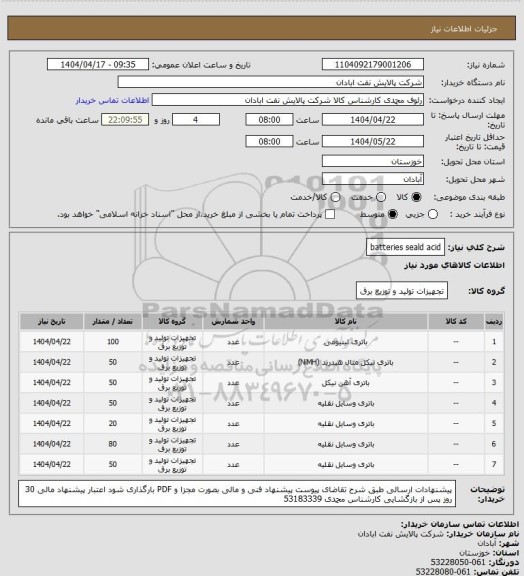Select row 1 item باتری لیتیومی
The image size is (524, 576).
point(345,342)
